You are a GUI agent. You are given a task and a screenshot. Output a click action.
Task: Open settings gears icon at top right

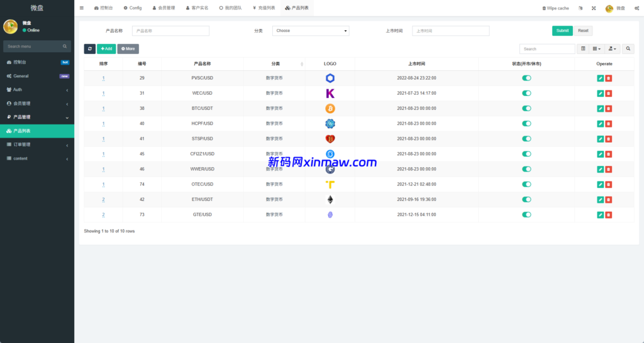click(636, 8)
